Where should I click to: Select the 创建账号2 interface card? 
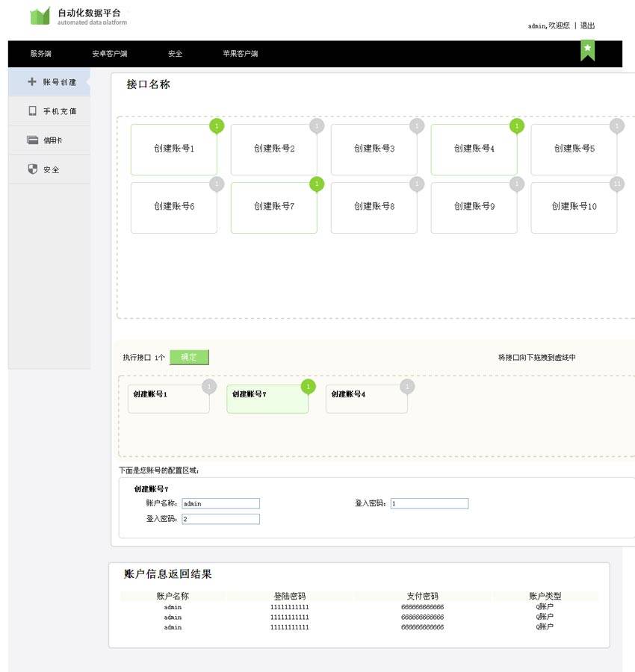(x=273, y=149)
